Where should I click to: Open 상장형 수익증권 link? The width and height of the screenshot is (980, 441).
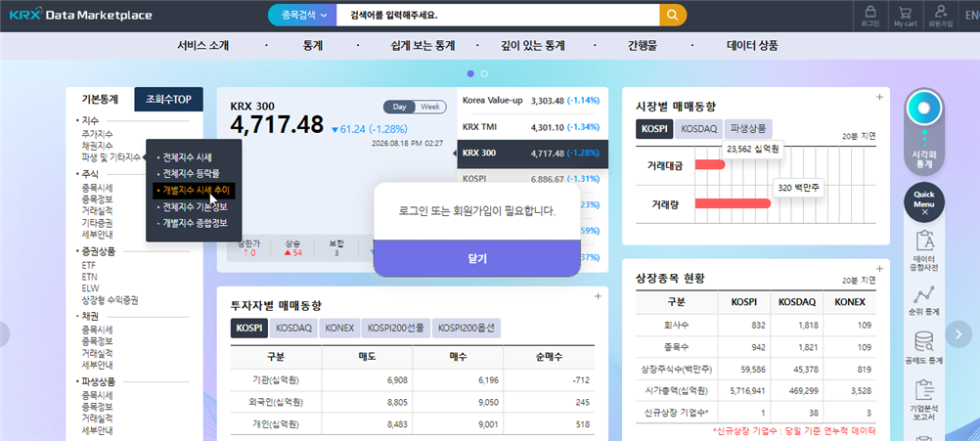click(x=110, y=300)
